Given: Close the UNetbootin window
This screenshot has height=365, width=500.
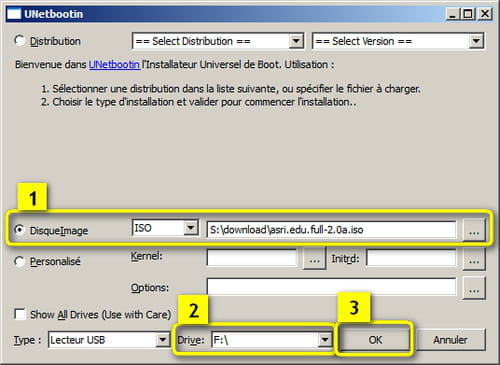Looking at the screenshot, I should (485, 14).
